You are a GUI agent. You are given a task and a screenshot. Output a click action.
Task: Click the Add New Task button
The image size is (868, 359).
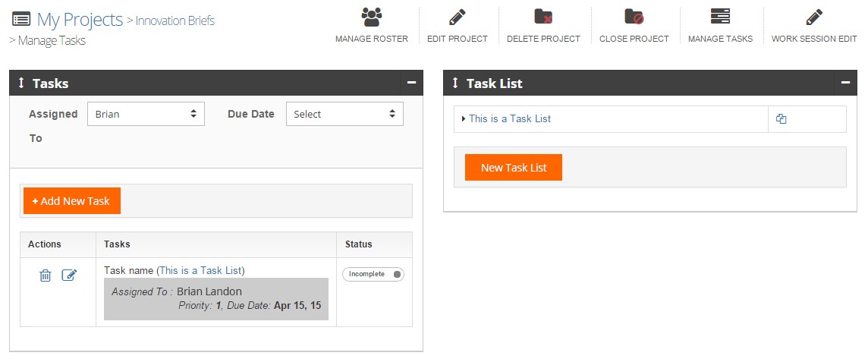click(72, 200)
